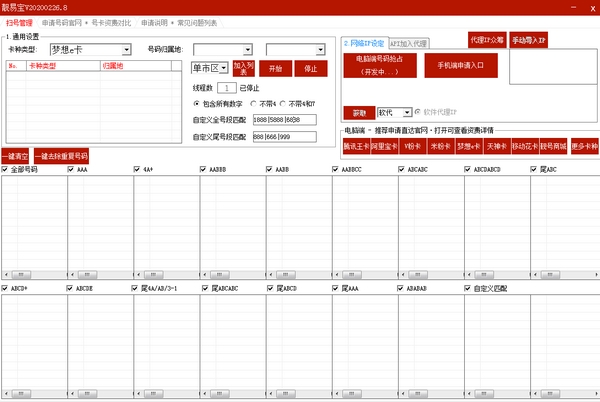The height and width of the screenshot is (402, 600).
Task: Click the 开始 button to start scanning
Action: (x=277, y=69)
